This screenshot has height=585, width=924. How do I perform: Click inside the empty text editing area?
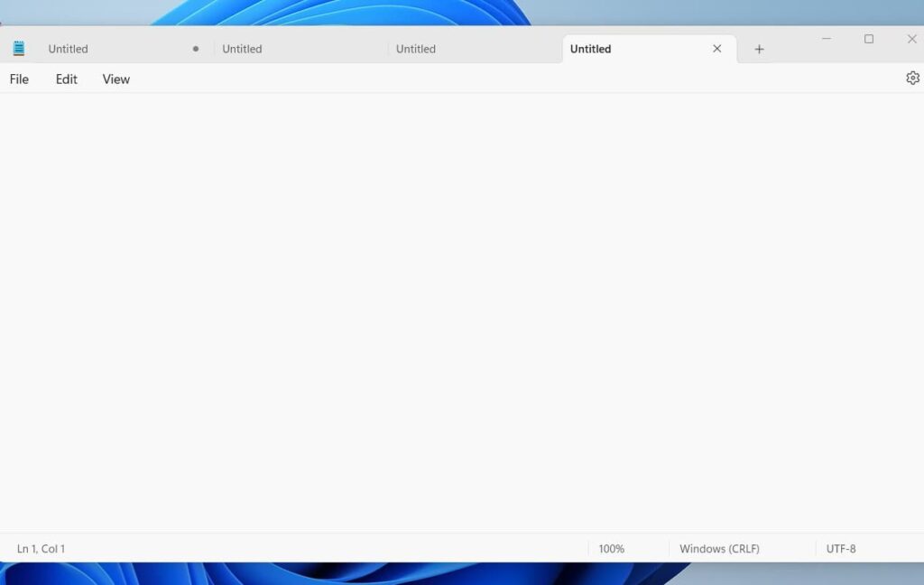[x=451, y=316]
